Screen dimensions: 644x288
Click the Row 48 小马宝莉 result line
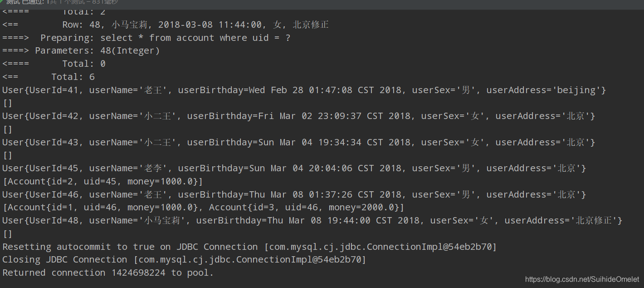[166, 25]
